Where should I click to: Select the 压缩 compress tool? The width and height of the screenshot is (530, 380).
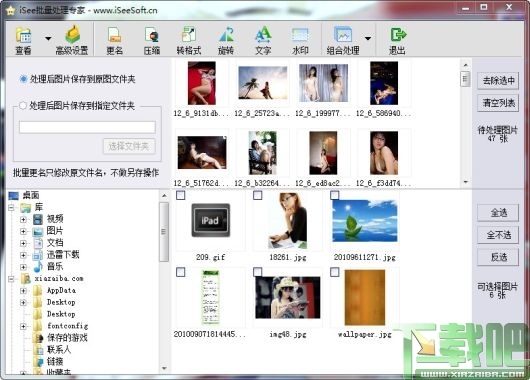tap(152, 40)
